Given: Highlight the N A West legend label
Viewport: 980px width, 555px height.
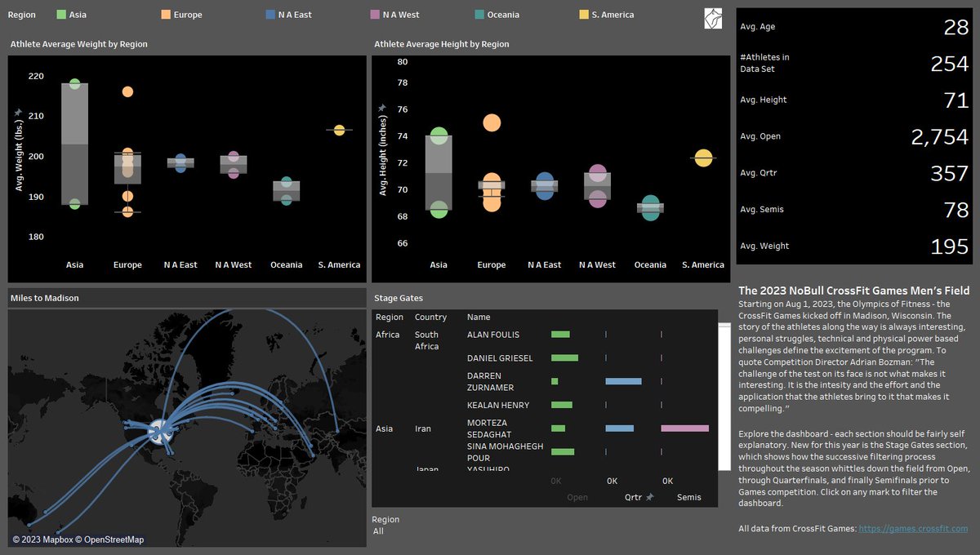Looking at the screenshot, I should 400,15.
